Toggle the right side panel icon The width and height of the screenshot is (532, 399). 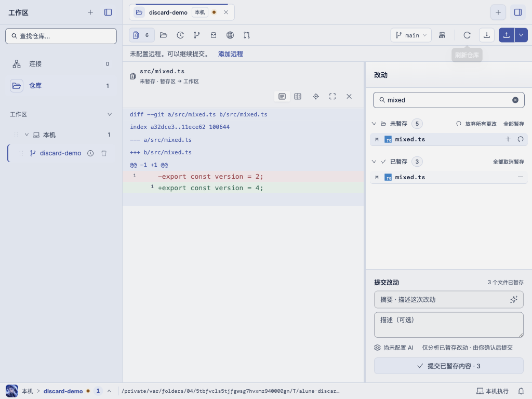pyautogui.click(x=518, y=12)
